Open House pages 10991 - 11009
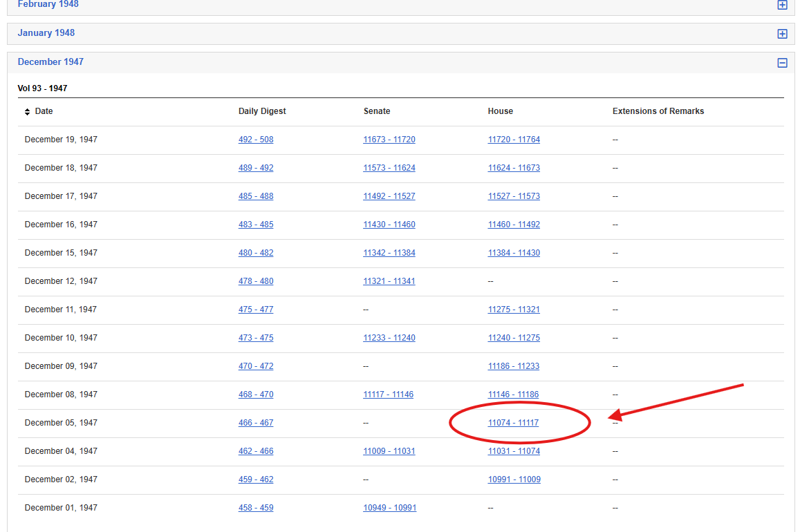This screenshot has width=809, height=532. [514, 479]
